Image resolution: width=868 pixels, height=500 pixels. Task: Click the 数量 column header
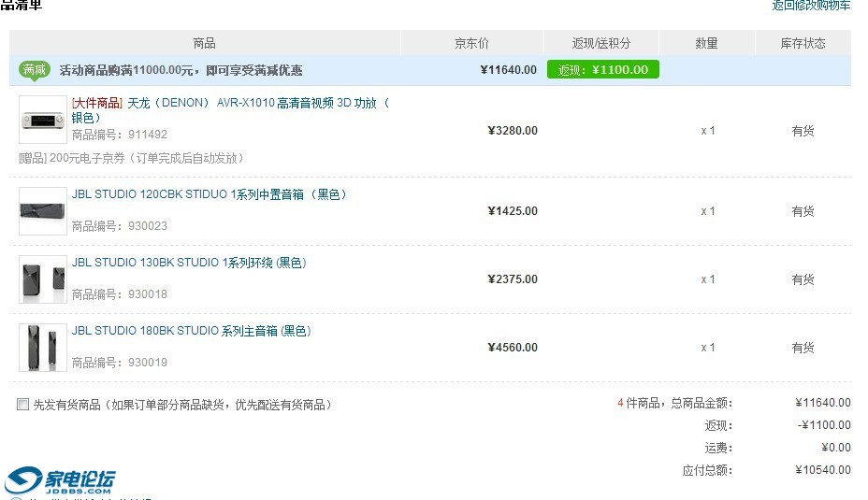[706, 43]
